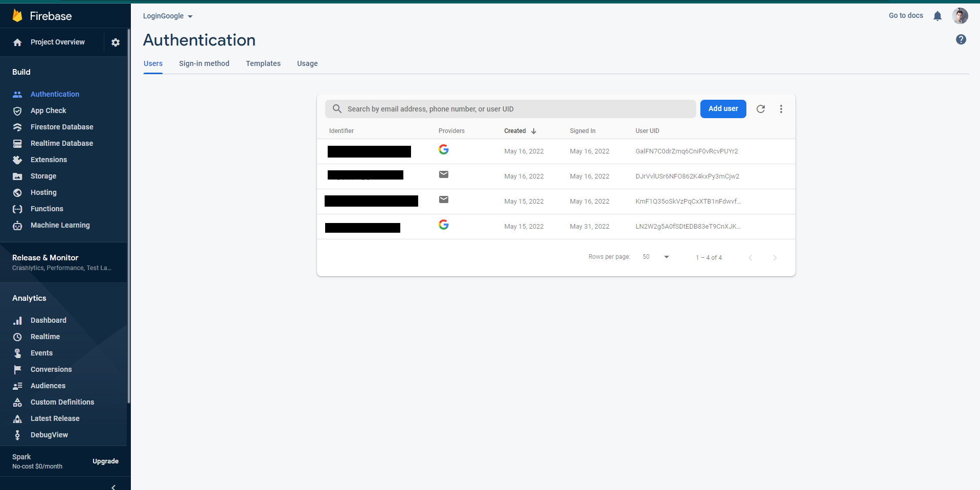Viewport: 980px width, 490px height.
Task: Expand Release & Monitor section
Action: click(63, 262)
